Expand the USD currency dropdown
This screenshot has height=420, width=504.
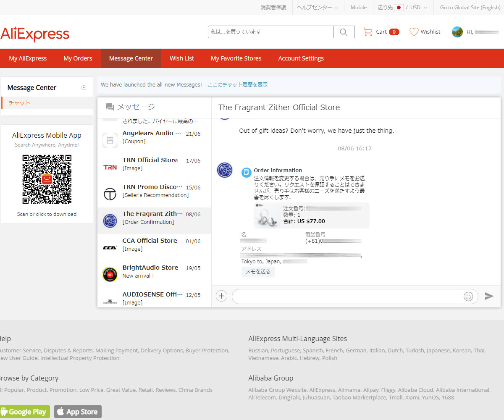(x=419, y=8)
